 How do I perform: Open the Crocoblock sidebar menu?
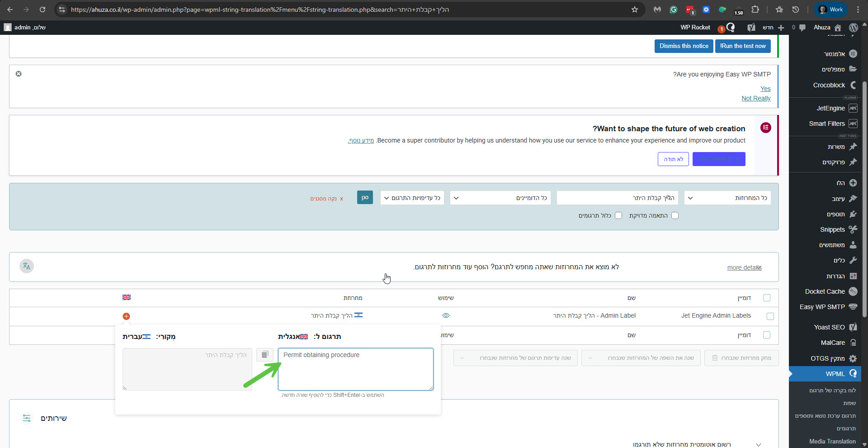[x=829, y=85]
